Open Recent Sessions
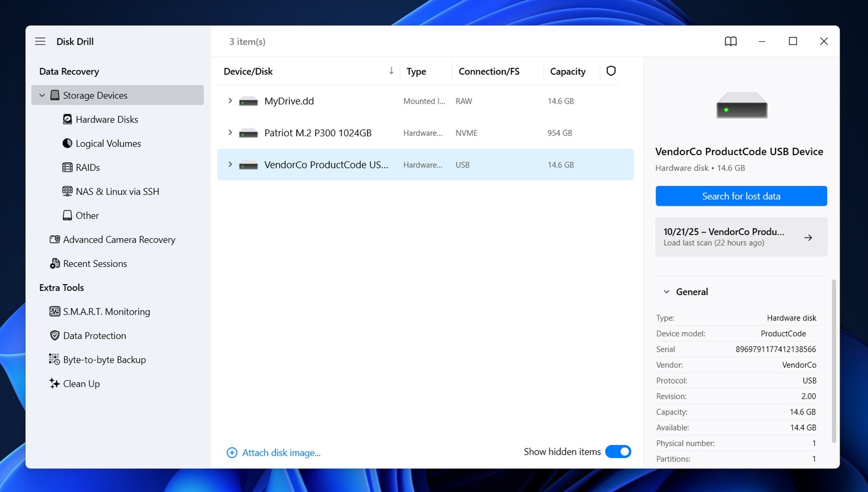This screenshot has height=492, width=868. coord(95,264)
